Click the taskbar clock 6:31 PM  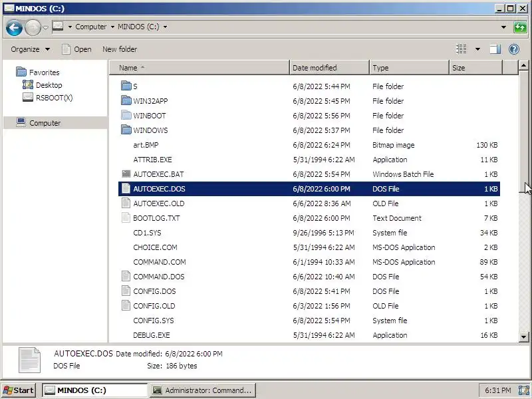click(497, 390)
